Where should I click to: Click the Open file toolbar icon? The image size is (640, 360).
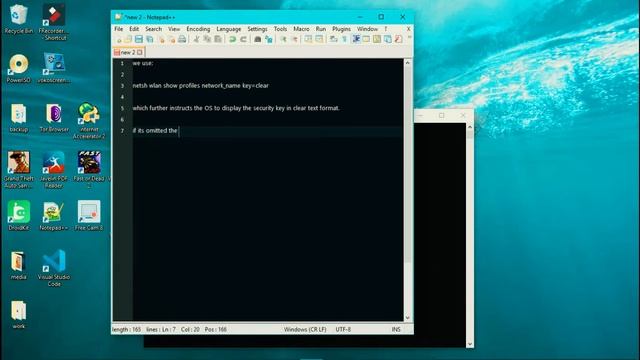pos(128,39)
